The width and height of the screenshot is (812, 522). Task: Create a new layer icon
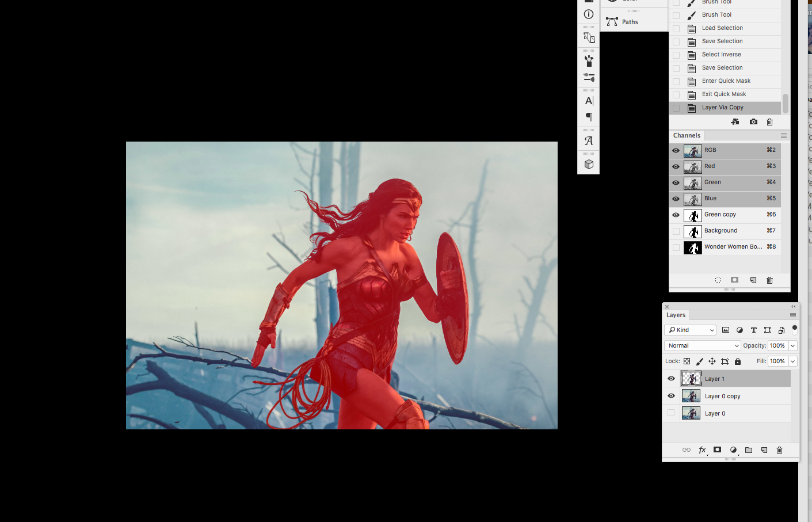coord(764,450)
